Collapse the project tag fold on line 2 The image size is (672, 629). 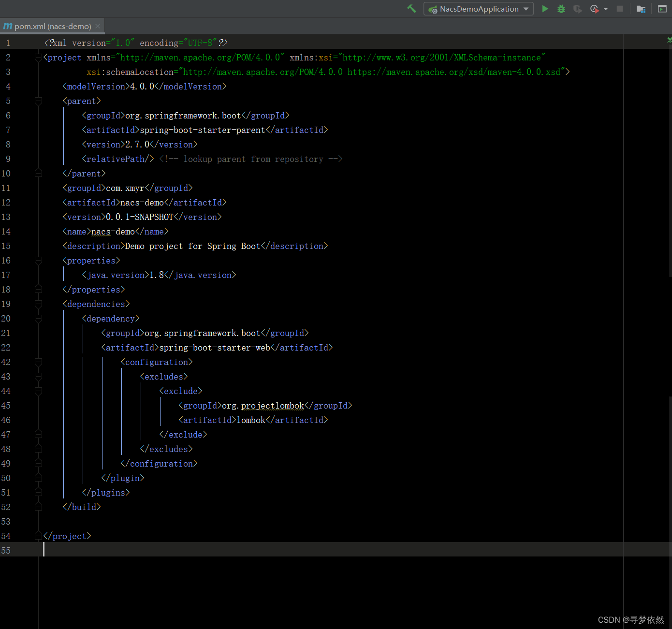pos(38,58)
